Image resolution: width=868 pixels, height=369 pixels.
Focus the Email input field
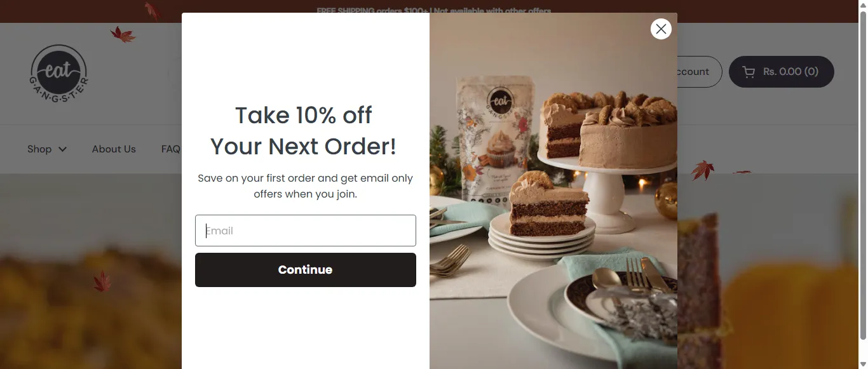pos(305,231)
